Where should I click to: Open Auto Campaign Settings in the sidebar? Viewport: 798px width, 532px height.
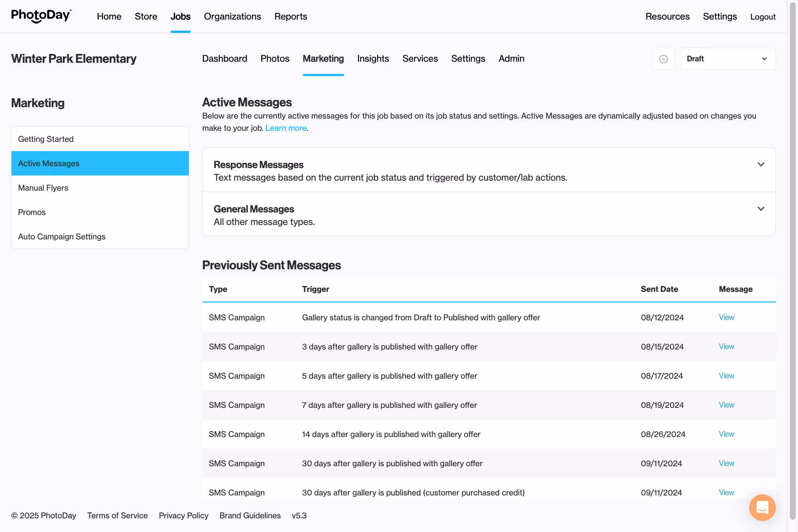(100, 236)
